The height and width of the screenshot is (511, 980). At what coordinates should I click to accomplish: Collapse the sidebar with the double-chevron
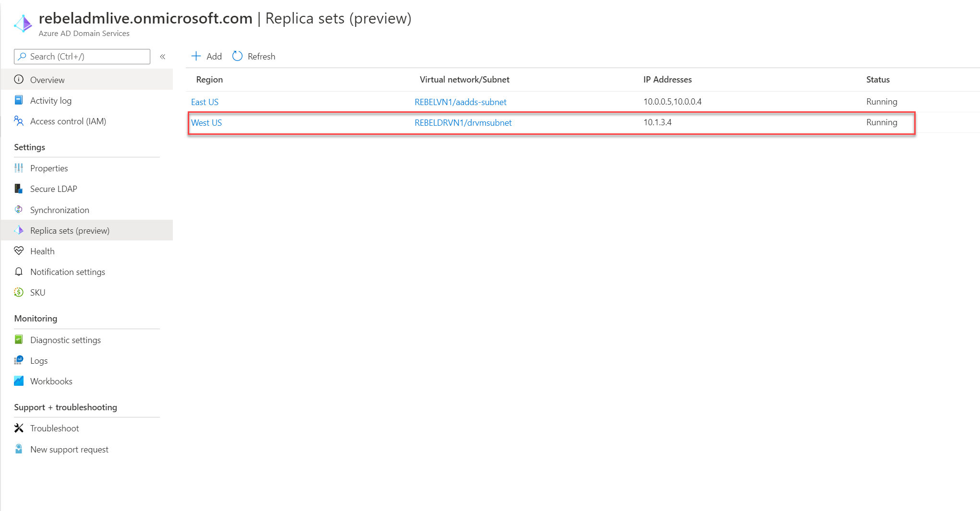(x=163, y=57)
